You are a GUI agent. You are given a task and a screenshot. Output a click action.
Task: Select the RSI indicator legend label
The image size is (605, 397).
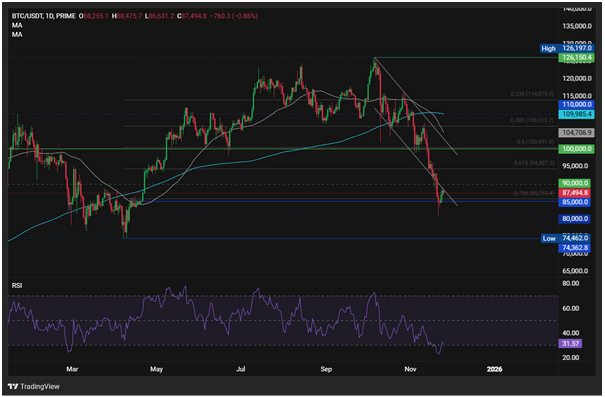coord(17,286)
